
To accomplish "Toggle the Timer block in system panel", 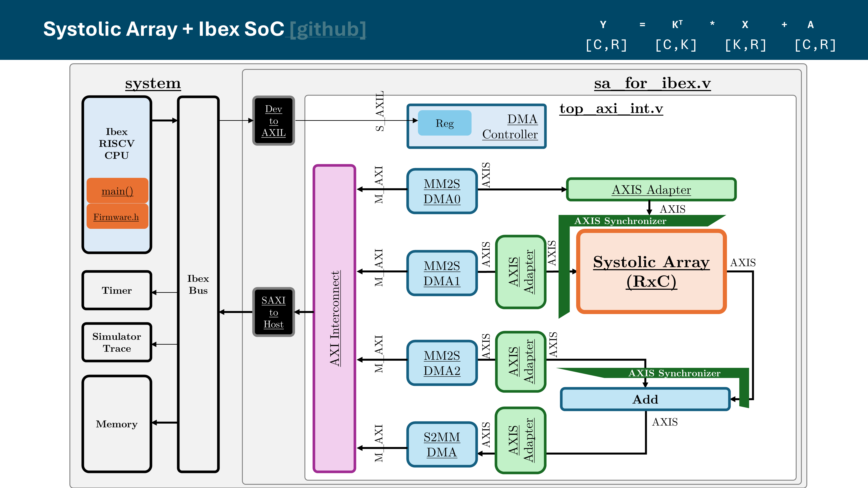I will tap(116, 290).
